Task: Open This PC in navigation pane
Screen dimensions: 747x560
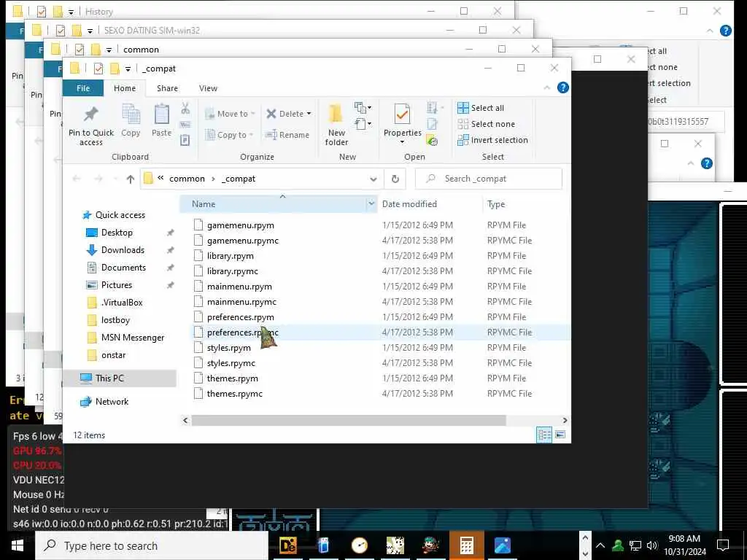Action: (109, 378)
